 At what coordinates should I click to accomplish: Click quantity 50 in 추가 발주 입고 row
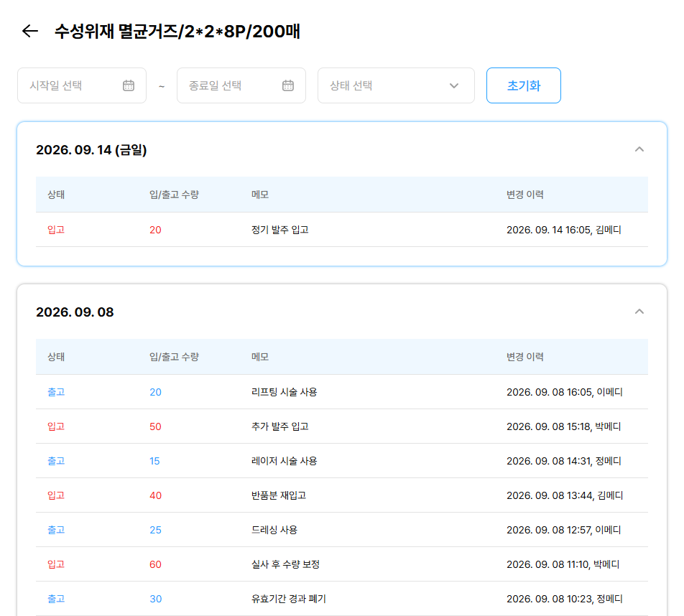[x=155, y=426]
